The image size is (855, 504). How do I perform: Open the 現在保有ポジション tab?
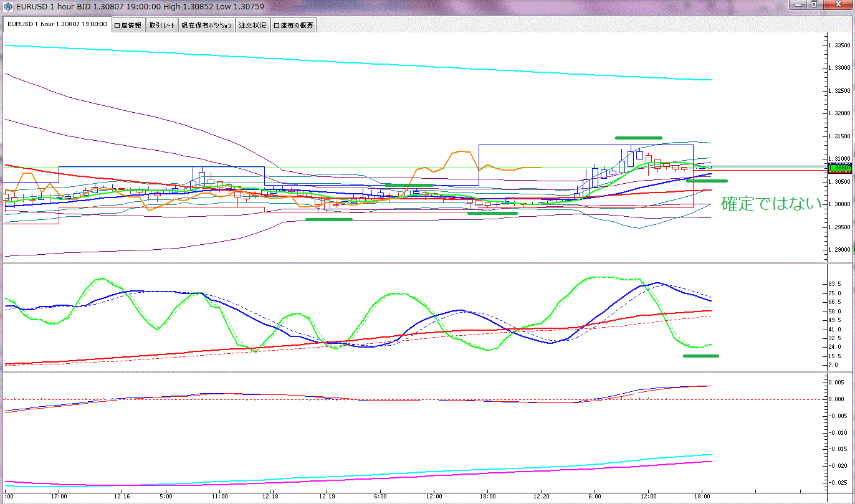[x=207, y=26]
